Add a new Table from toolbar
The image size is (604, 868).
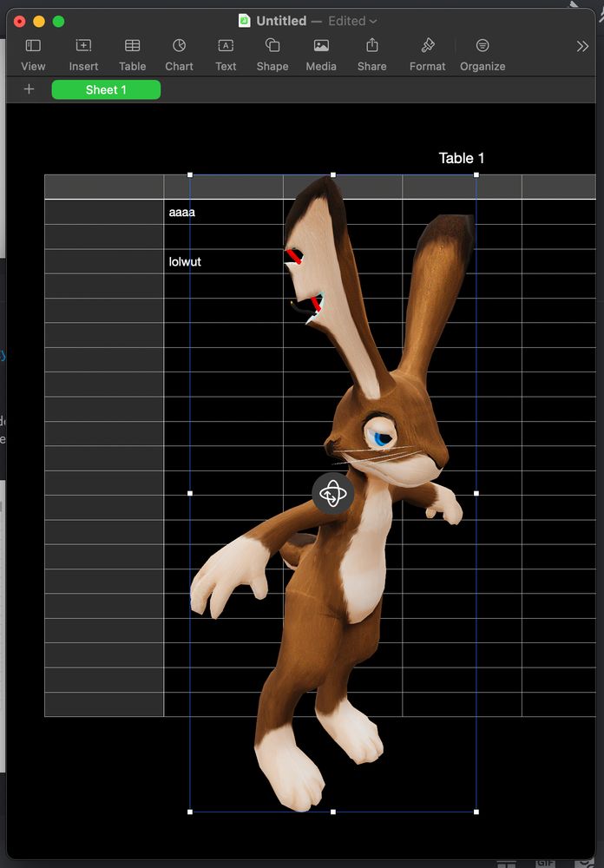(132, 55)
